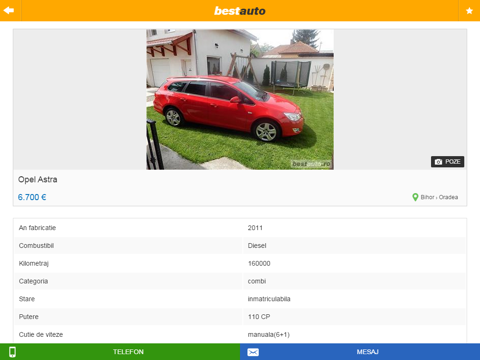Select the 2011 year value

255,228
